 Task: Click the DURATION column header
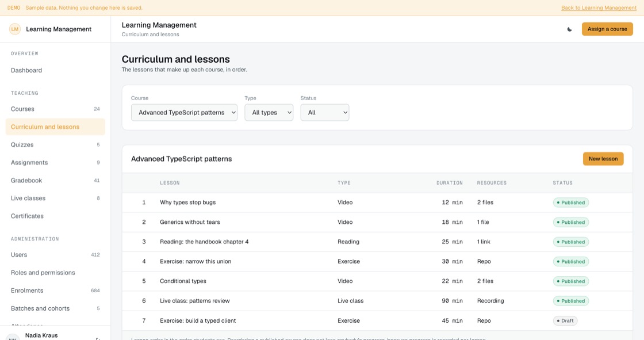(449, 183)
